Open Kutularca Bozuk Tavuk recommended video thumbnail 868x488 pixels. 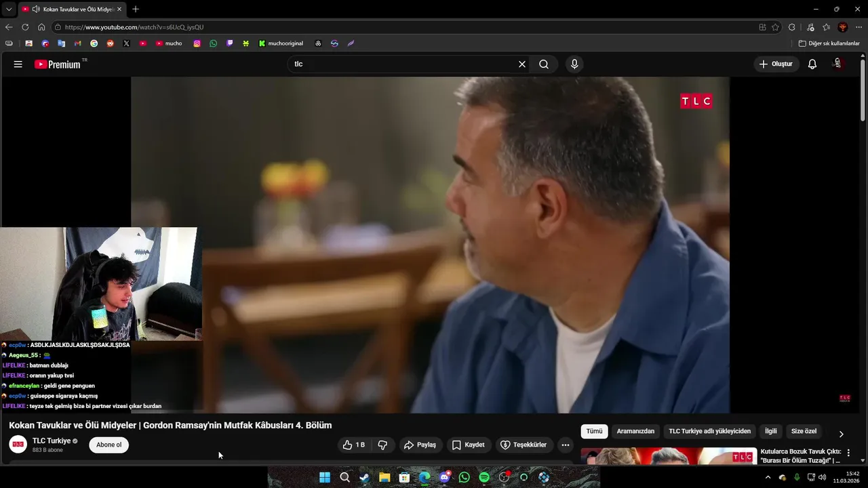click(669, 456)
